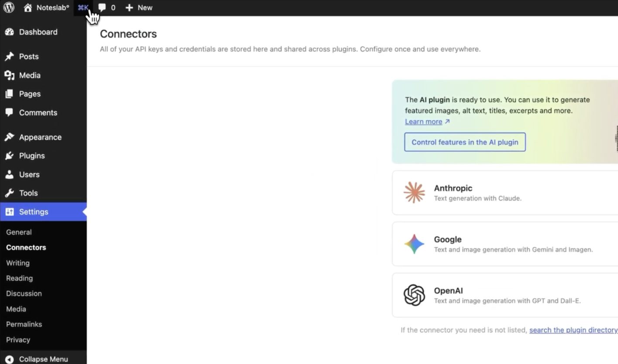Viewport: 618px width, 364px height.
Task: Open the Posts menu
Action: click(43, 56)
